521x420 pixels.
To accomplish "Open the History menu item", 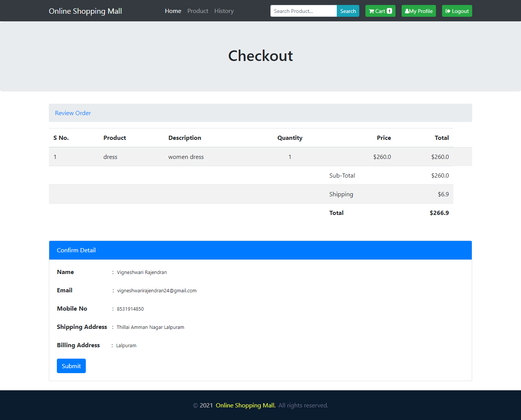I will 224,11.
